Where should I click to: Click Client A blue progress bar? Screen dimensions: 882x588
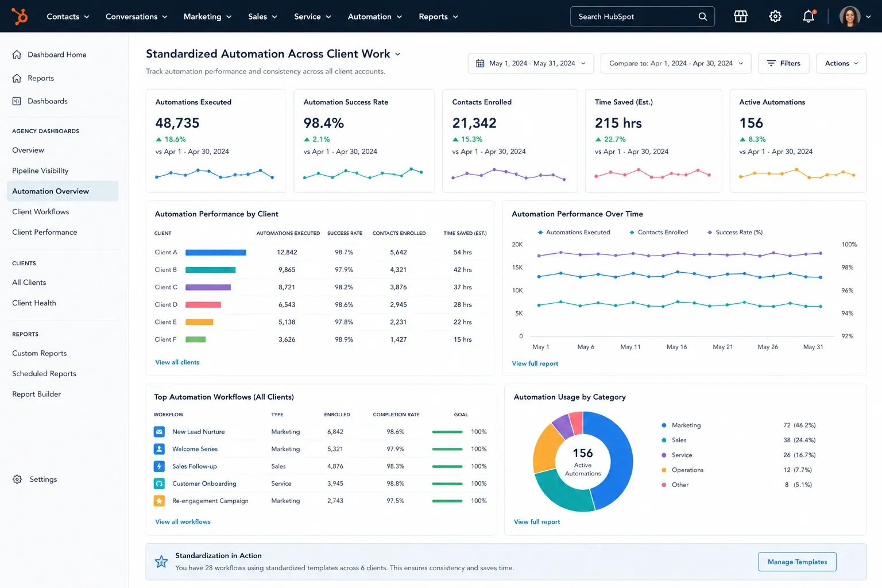(215, 253)
